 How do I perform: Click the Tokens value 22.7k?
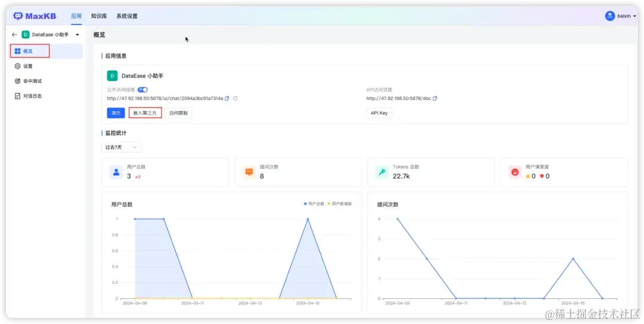[401, 177]
